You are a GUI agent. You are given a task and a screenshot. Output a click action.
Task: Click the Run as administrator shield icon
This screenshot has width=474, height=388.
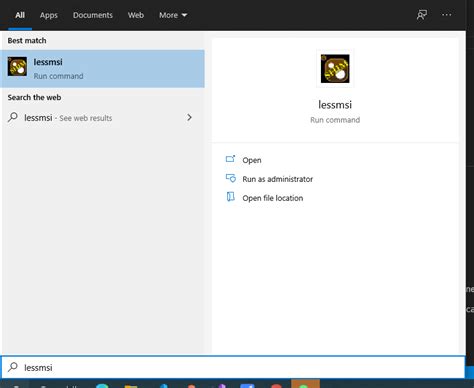coord(231,178)
